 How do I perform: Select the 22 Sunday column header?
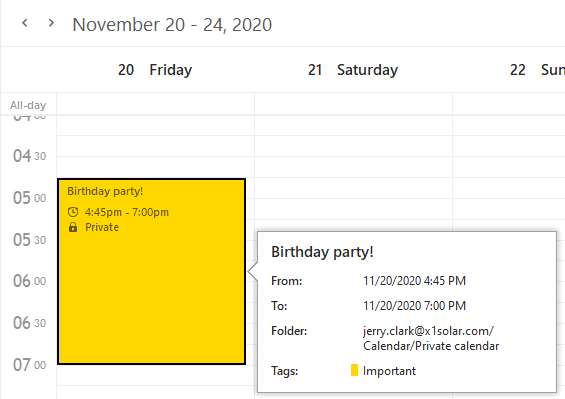(x=537, y=70)
